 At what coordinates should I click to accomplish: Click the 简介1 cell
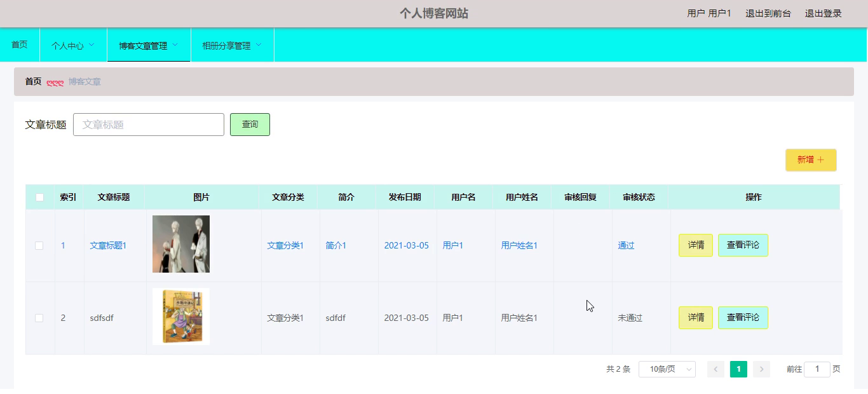pos(336,245)
